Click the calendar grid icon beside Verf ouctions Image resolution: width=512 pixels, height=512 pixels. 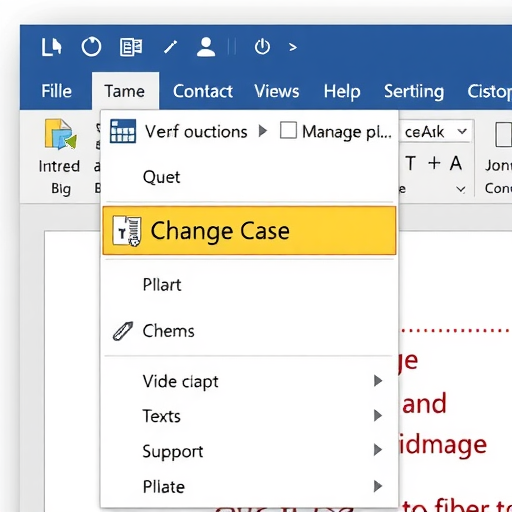click(x=123, y=131)
